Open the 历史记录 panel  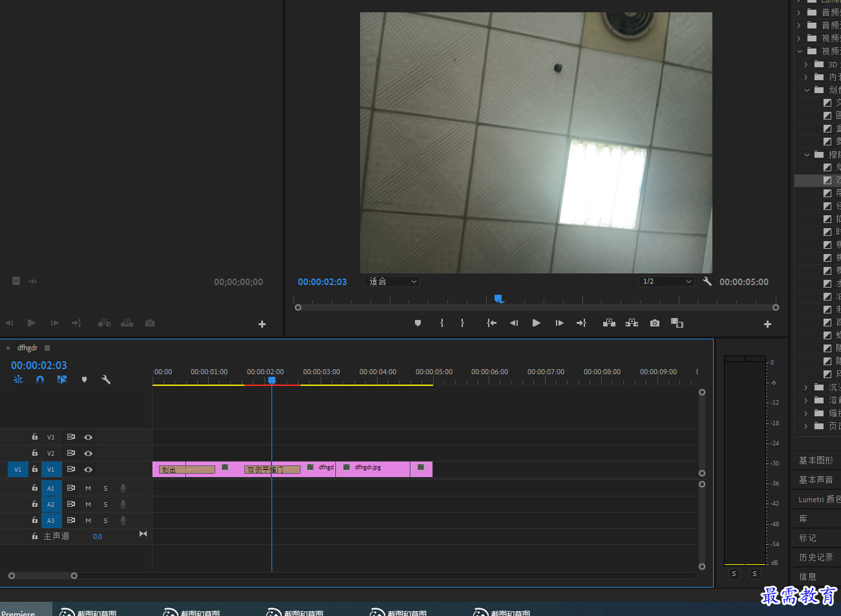tap(816, 557)
